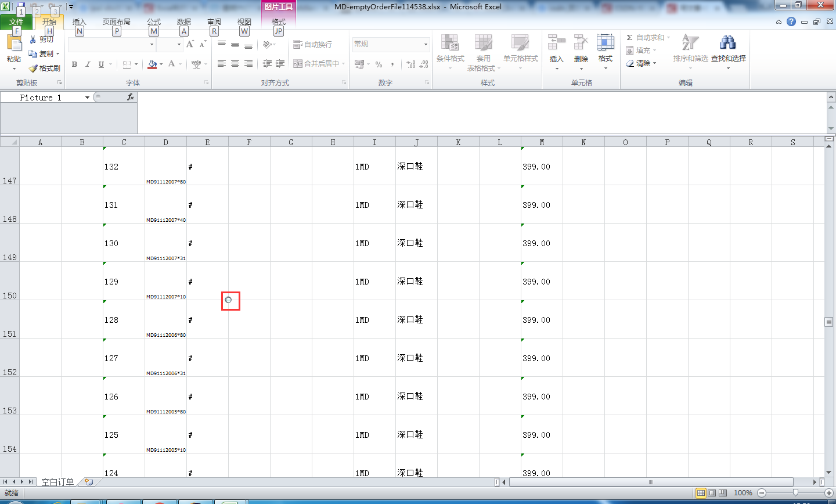
Task: Click the text orientation icon
Action: point(267,44)
